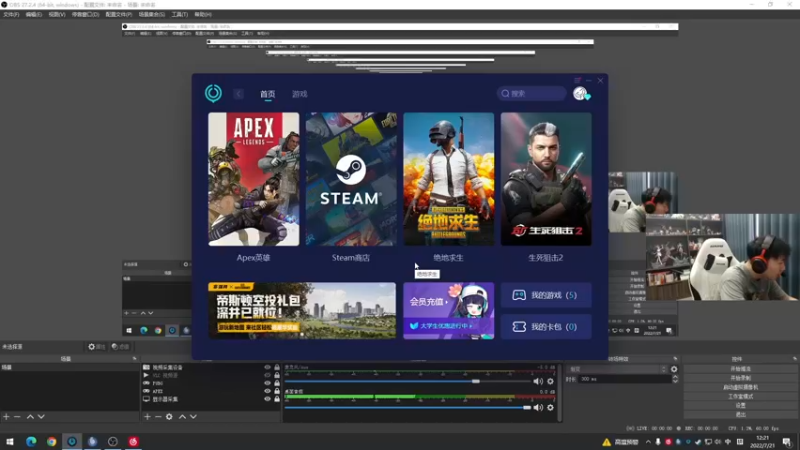Add a new source with plus icon
800x450 pixels.
coord(147,417)
